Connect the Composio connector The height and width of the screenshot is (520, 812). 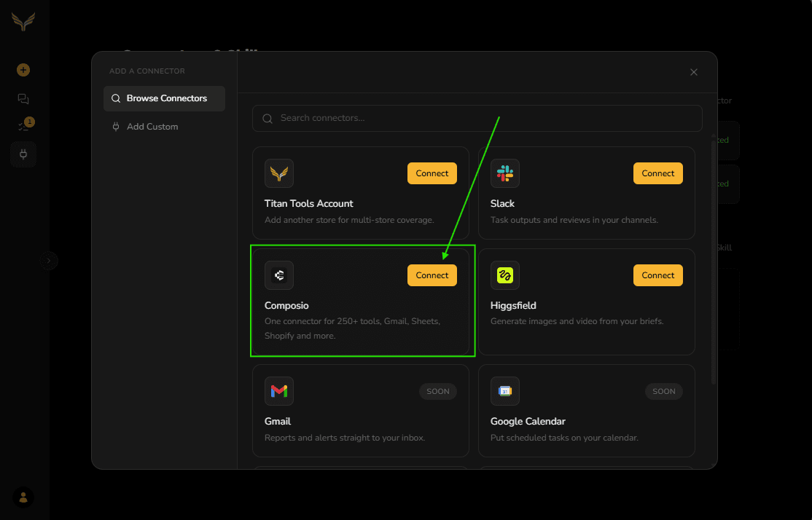432,275
